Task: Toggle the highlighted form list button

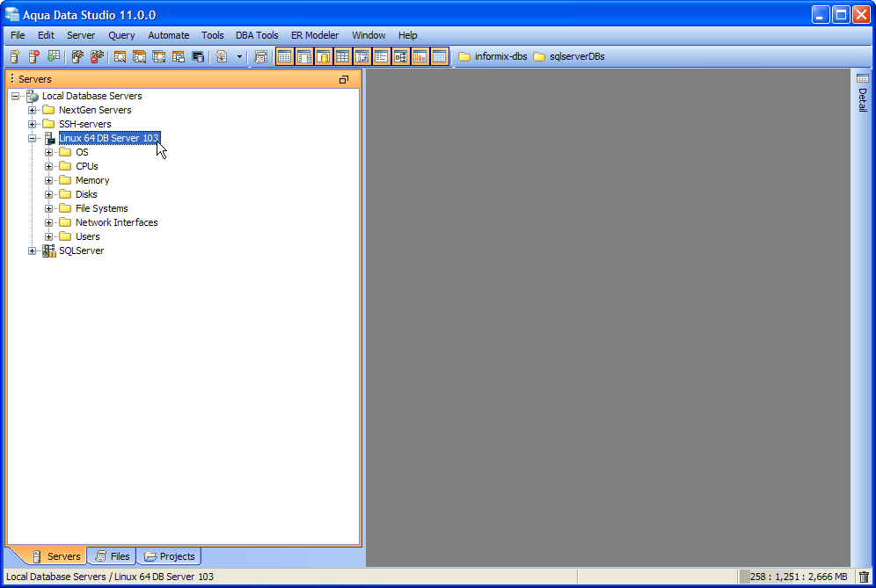Action: pyautogui.click(x=381, y=56)
